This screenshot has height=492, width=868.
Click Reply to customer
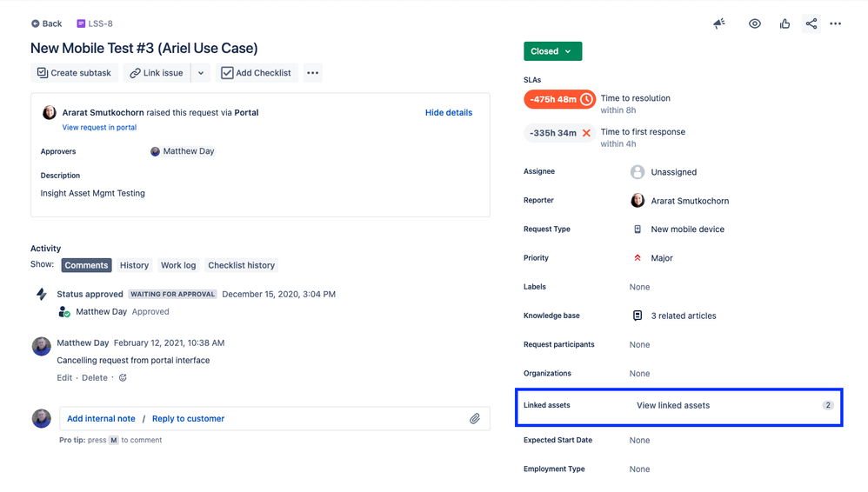[188, 418]
